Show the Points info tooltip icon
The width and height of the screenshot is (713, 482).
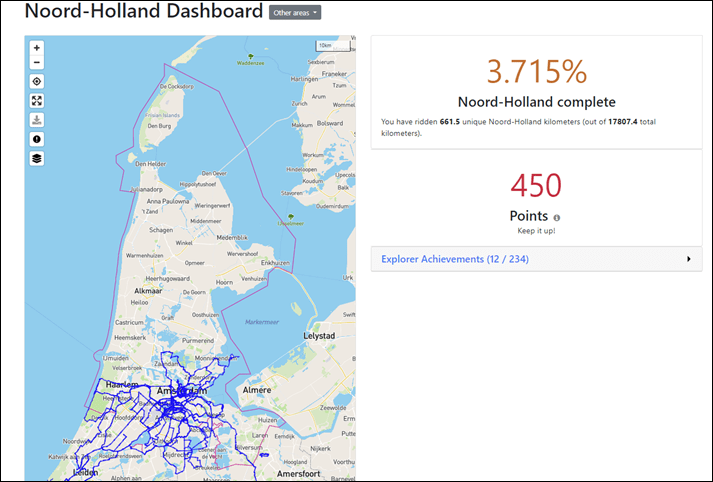click(557, 218)
